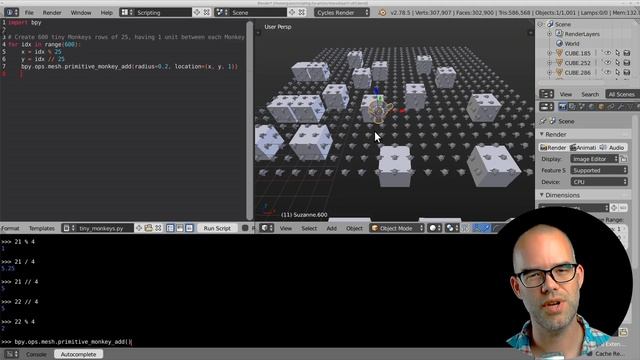
Task: Open the All Scenes outliner display dropdown
Action: pyautogui.click(x=622, y=94)
